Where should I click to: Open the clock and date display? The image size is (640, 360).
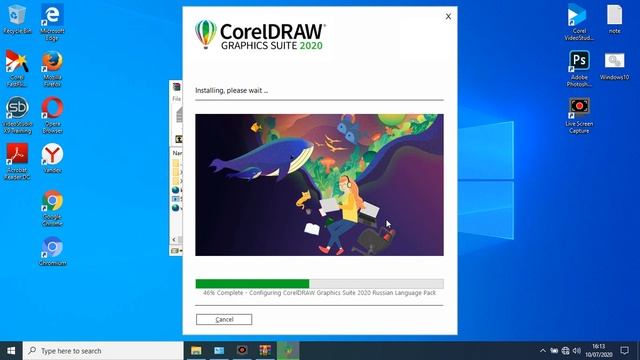(x=599, y=351)
